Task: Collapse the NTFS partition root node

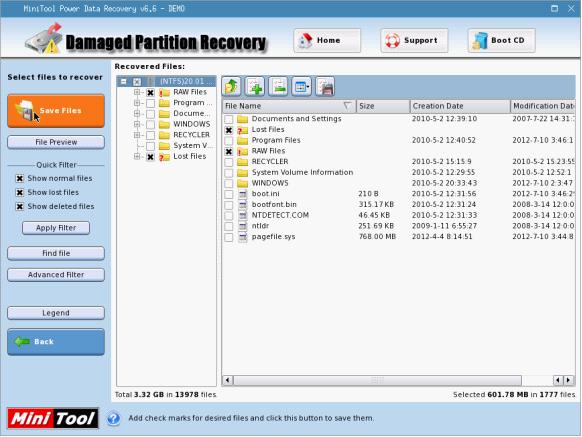Action: click(x=124, y=81)
